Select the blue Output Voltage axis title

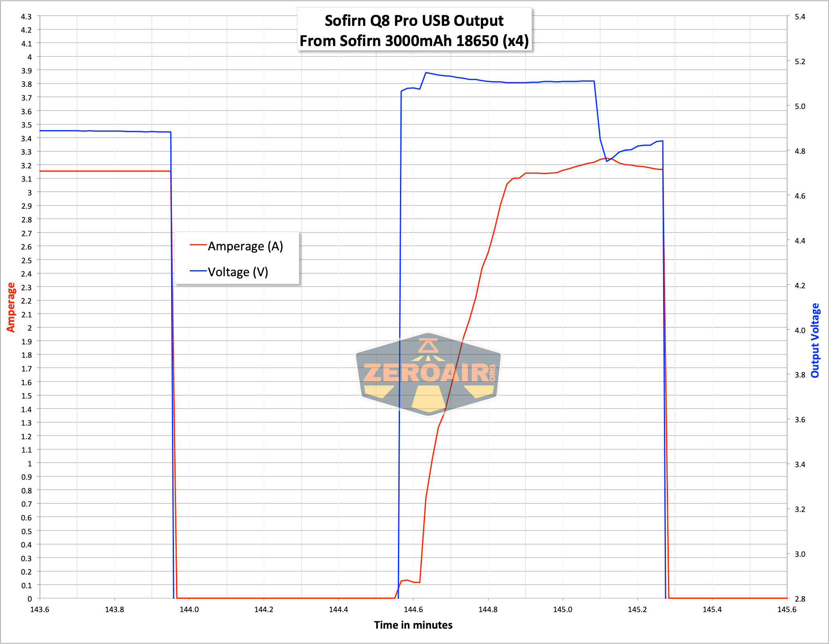click(x=815, y=340)
